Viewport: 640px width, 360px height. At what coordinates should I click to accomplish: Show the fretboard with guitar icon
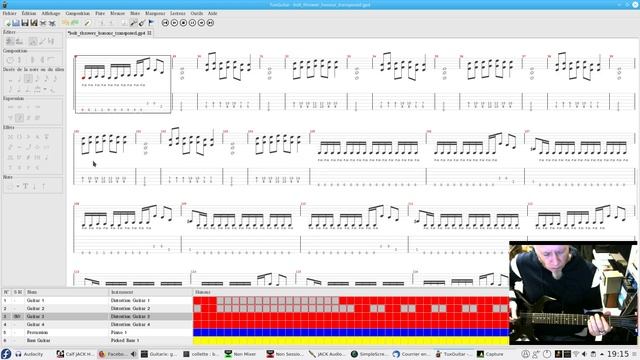142,23
